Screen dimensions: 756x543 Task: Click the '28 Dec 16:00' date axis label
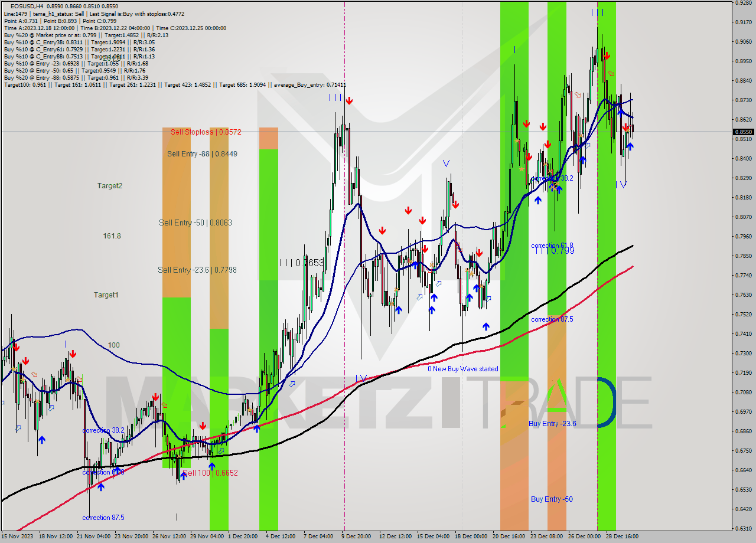pyautogui.click(x=621, y=537)
